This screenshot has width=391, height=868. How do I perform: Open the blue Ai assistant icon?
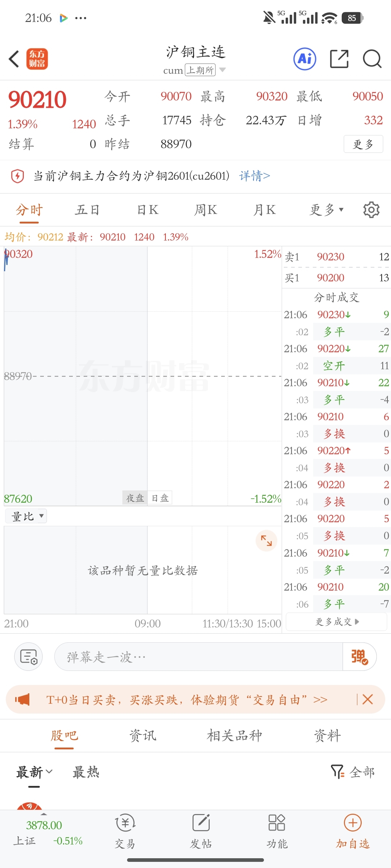[305, 59]
